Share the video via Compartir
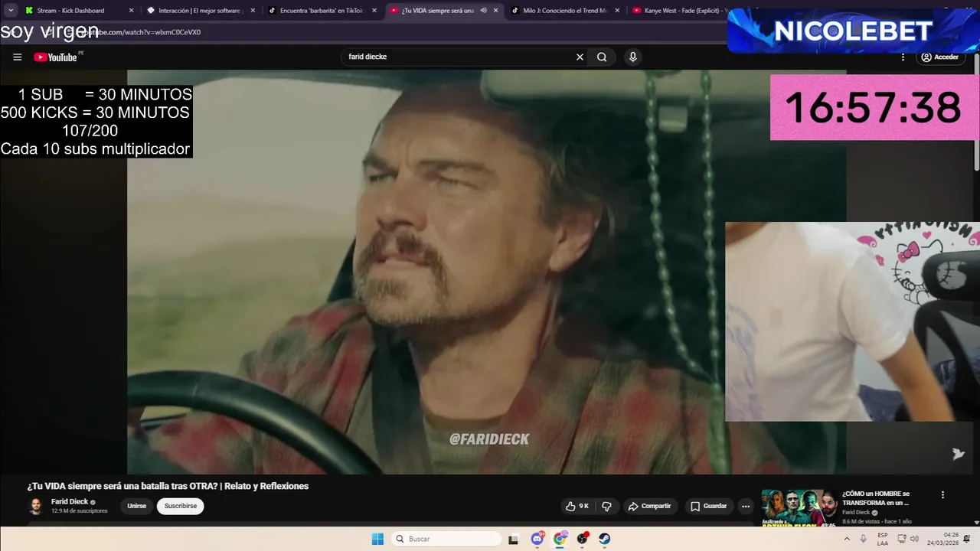Image resolution: width=980 pixels, height=551 pixels. click(649, 506)
